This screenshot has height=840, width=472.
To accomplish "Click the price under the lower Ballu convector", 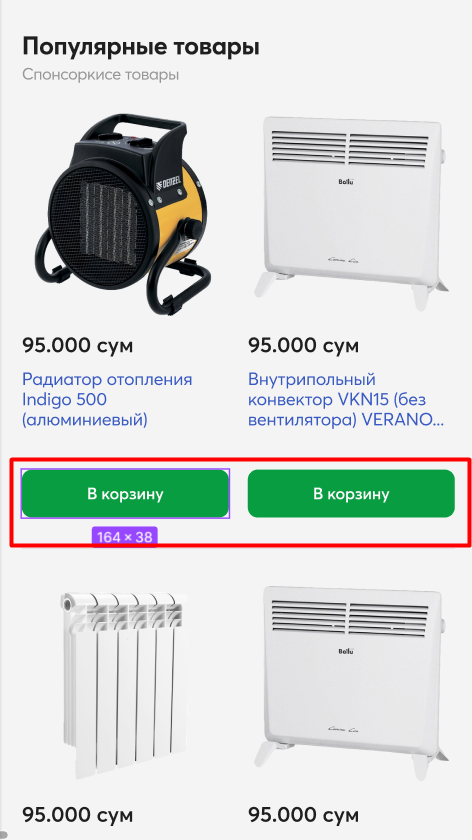I will tap(303, 816).
